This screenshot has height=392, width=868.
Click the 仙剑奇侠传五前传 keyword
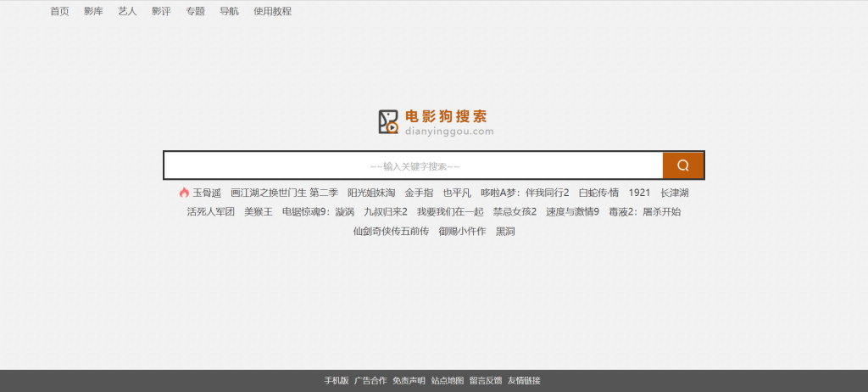(391, 231)
